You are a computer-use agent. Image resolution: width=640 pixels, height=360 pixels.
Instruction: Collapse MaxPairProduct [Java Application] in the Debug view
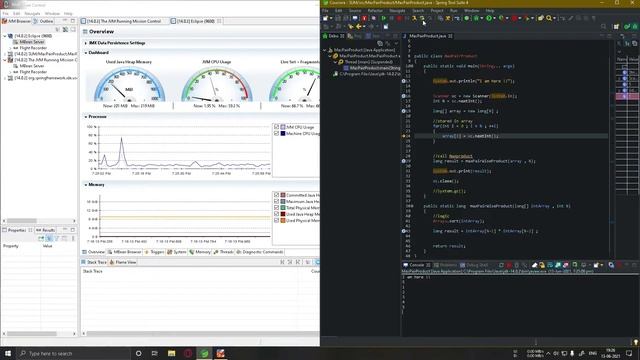coord(325,50)
